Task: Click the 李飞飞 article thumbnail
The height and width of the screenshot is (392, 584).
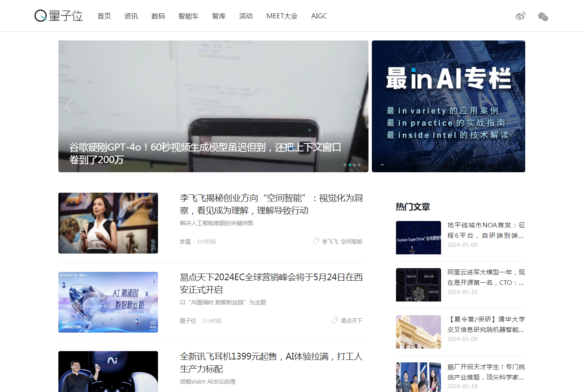Action: click(108, 223)
